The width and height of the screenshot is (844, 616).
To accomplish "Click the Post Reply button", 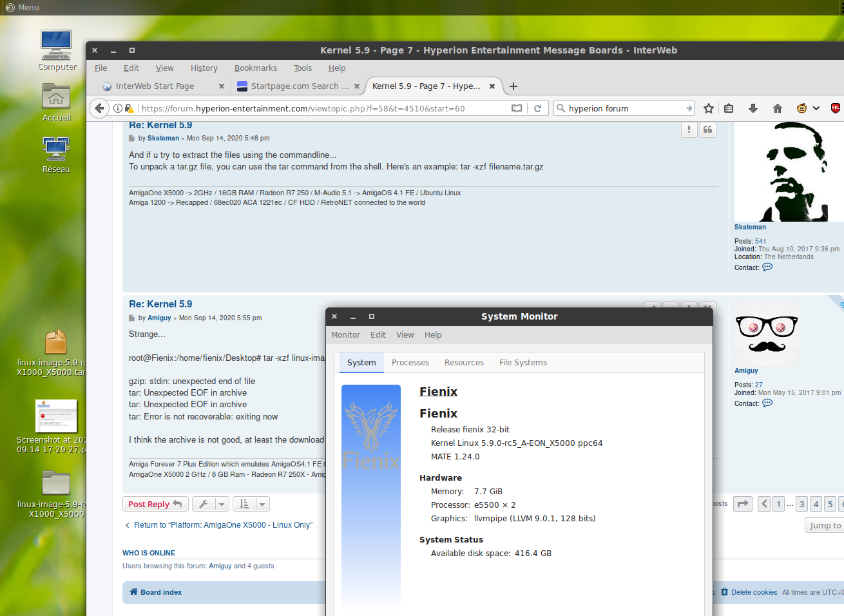I will [x=155, y=504].
